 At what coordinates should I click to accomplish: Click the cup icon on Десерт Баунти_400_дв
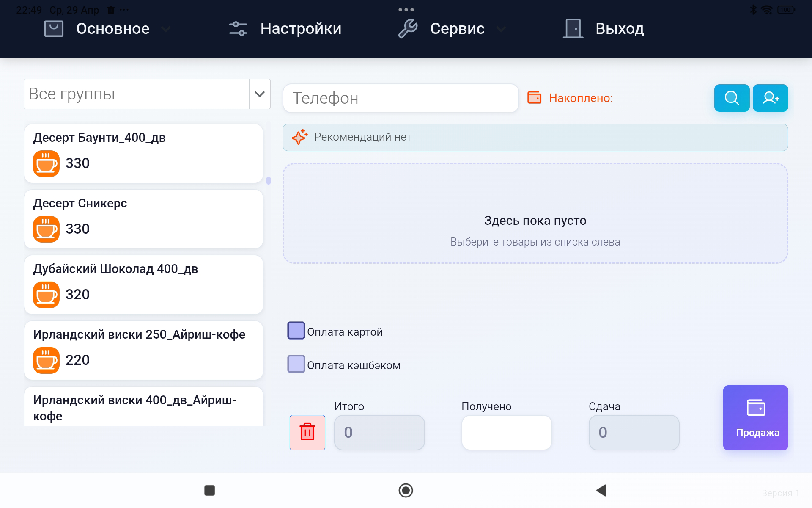(46, 163)
